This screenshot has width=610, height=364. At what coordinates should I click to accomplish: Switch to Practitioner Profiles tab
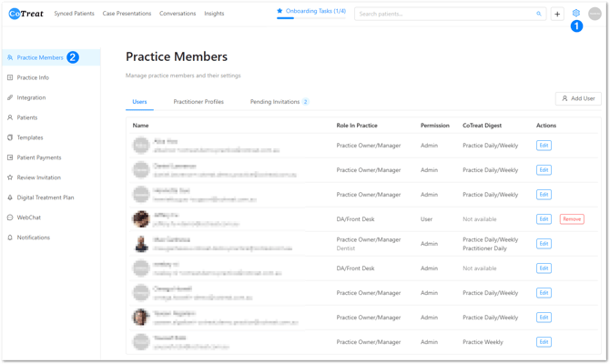point(198,102)
